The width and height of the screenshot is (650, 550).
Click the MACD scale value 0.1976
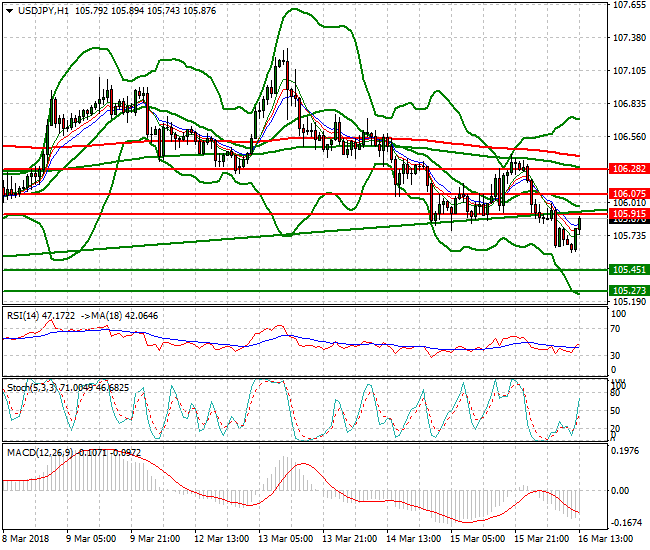coord(627,451)
